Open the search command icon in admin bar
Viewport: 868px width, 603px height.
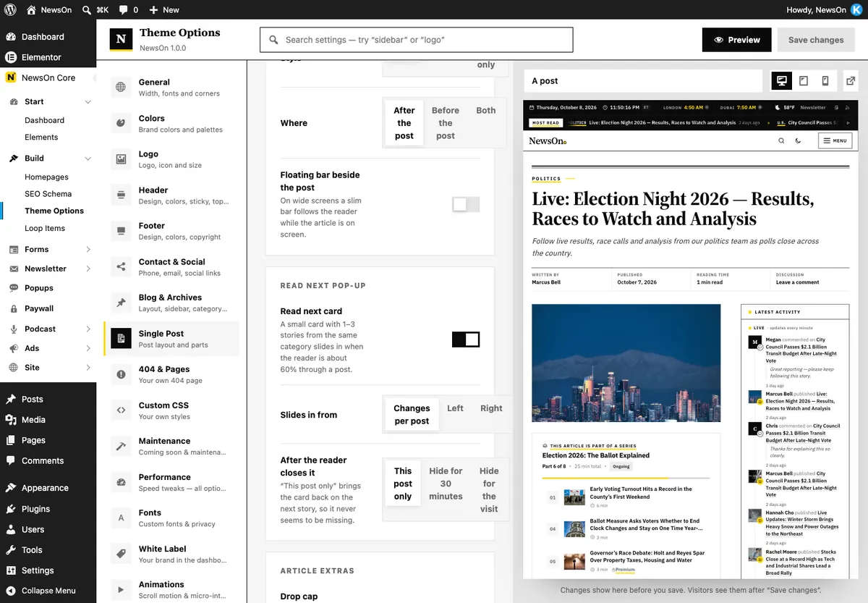click(87, 10)
